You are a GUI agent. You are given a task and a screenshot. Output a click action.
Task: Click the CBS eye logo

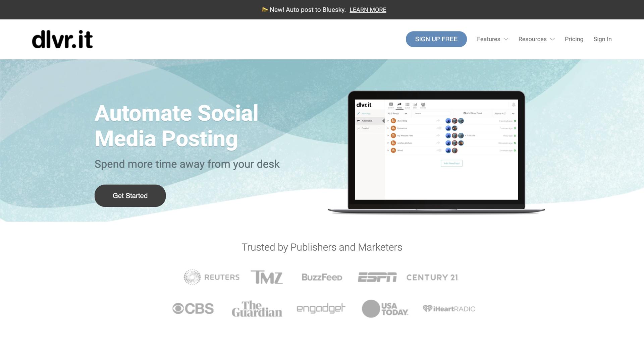coord(178,309)
